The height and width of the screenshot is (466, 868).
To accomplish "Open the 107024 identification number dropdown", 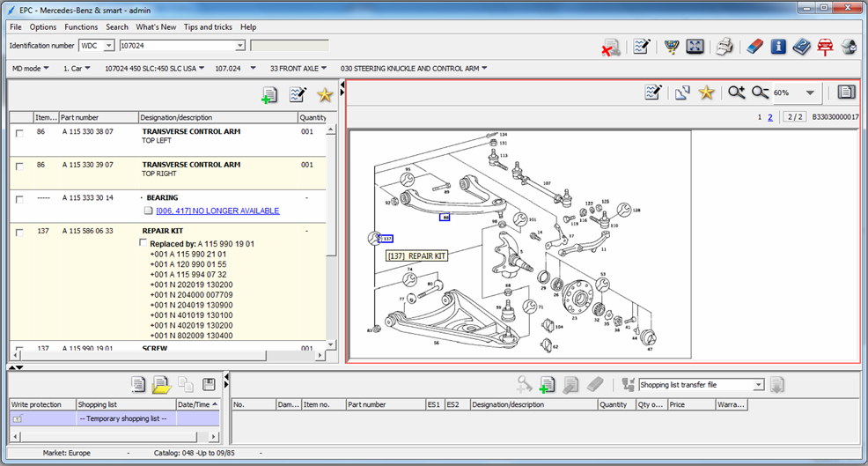I will [x=239, y=46].
